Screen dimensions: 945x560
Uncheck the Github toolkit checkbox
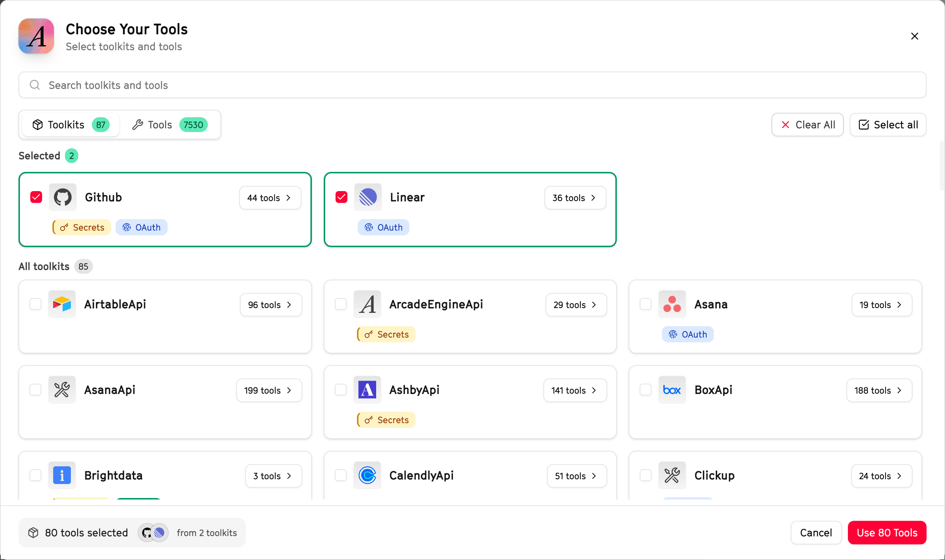(36, 197)
